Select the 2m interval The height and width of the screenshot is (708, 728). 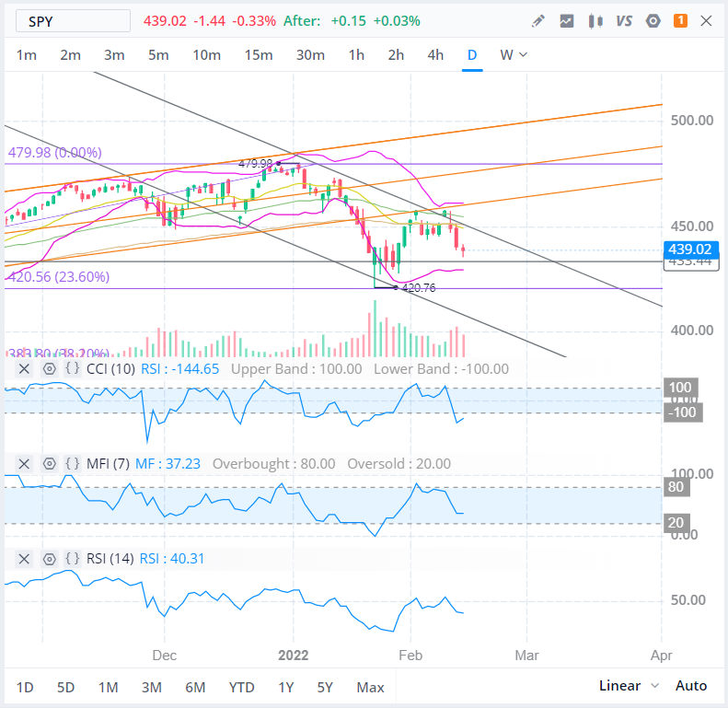(70, 55)
